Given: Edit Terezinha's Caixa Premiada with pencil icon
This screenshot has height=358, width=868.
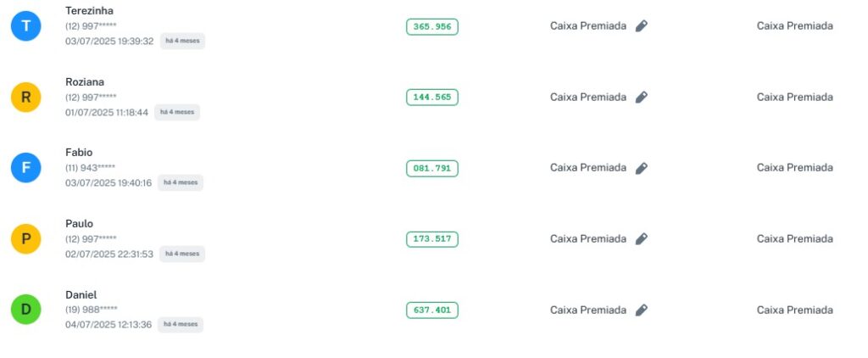Looking at the screenshot, I should 642,26.
